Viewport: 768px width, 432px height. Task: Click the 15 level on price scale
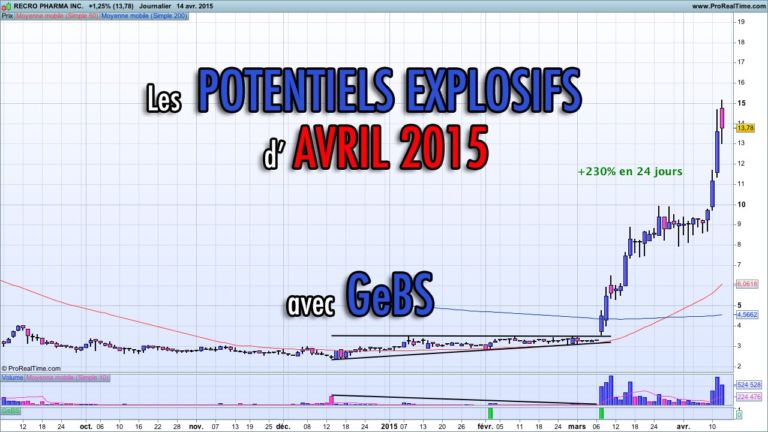click(x=742, y=103)
